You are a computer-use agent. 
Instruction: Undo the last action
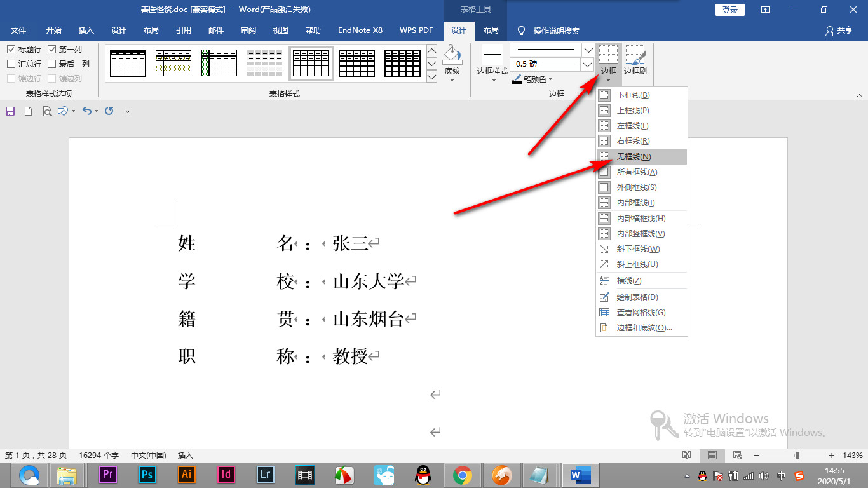pos(87,111)
